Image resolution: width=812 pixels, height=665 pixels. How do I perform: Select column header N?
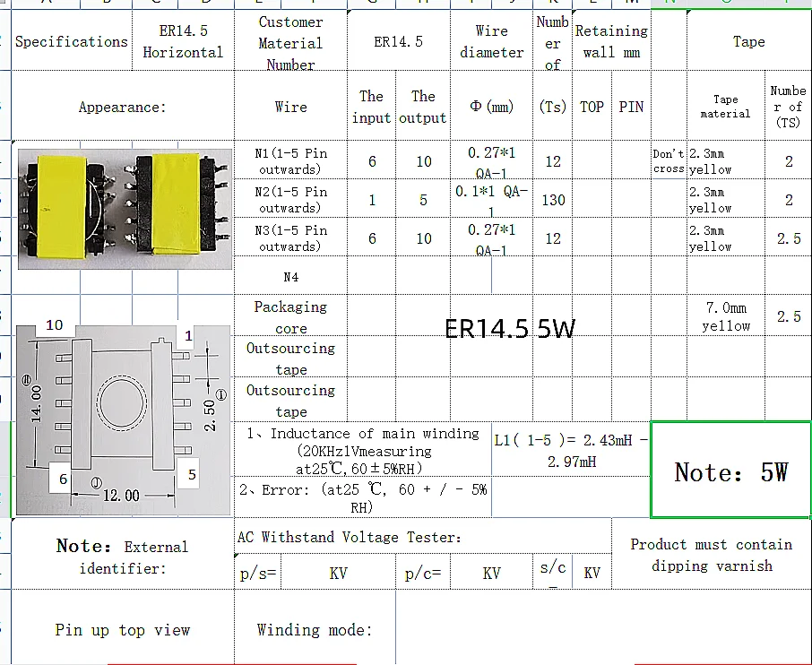(x=668, y=4)
